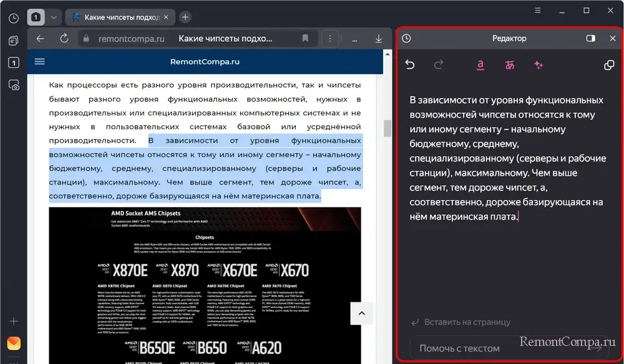Open browser history in the left sidebar
The image size is (624, 364).
coord(13,18)
